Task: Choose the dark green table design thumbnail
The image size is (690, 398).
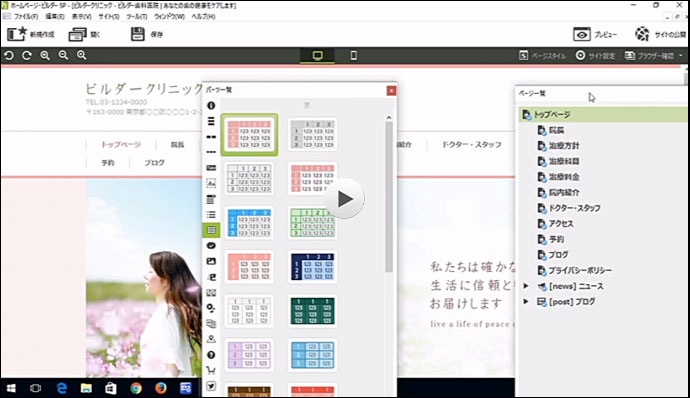Action: tap(312, 311)
